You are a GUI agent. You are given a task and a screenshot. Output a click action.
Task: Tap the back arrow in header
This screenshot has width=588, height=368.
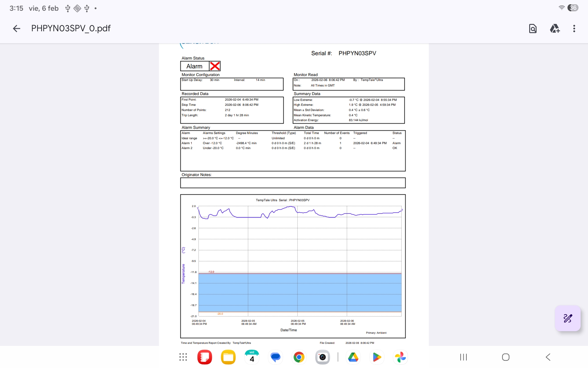coord(17,29)
